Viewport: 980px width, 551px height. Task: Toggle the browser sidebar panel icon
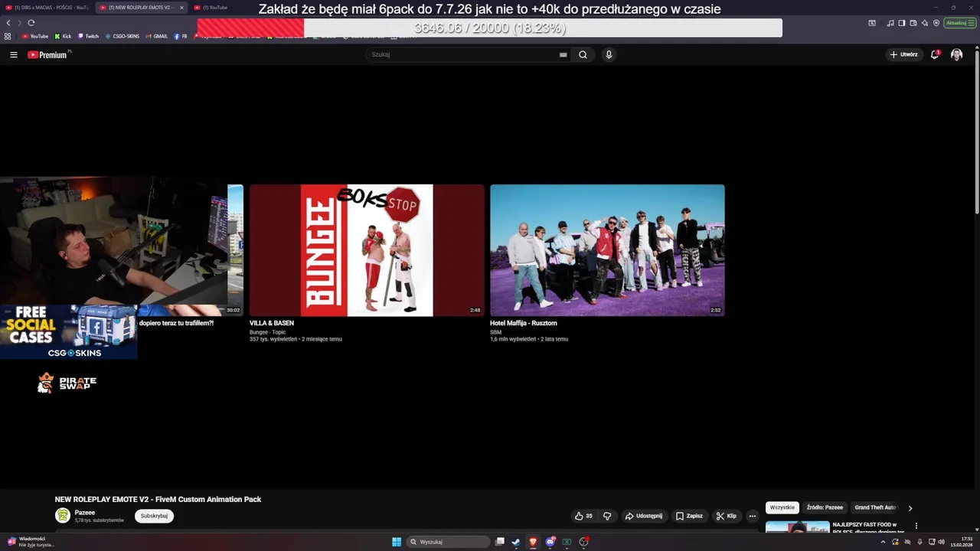click(902, 23)
